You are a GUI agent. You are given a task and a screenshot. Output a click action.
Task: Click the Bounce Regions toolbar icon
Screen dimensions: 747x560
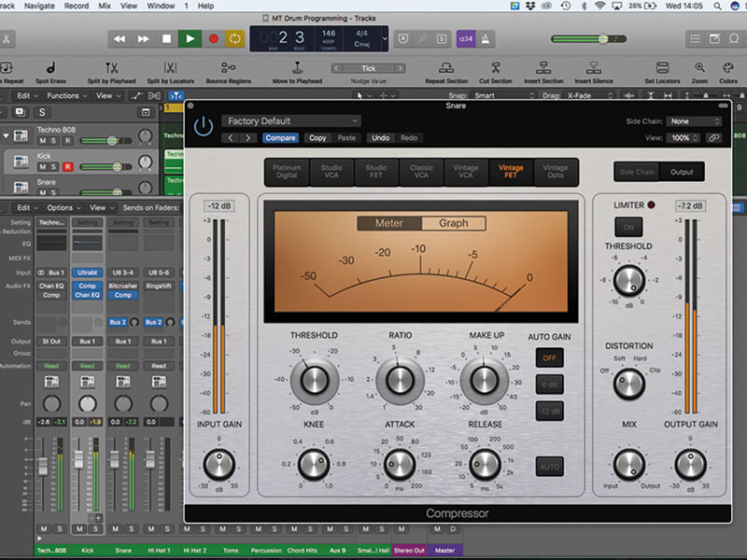[x=229, y=65]
